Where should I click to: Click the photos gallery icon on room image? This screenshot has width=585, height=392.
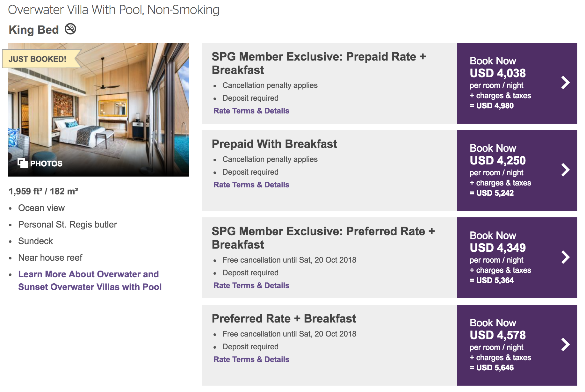[22, 163]
